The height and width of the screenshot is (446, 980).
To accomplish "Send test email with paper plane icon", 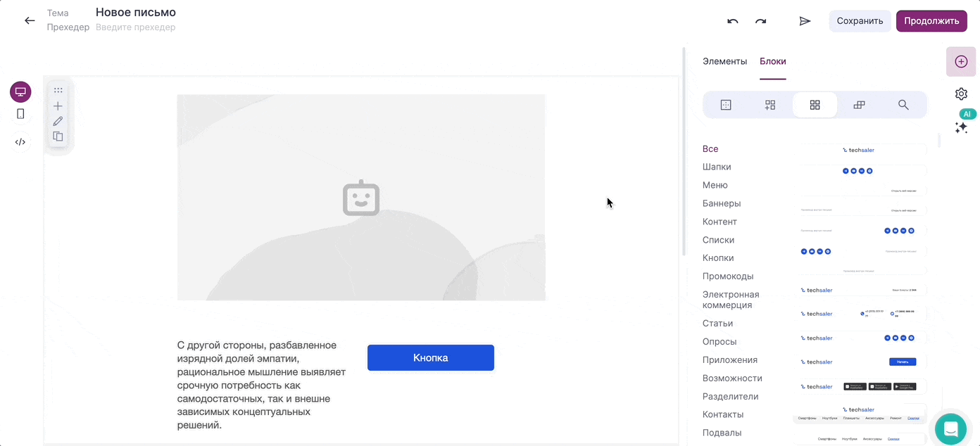I will (x=805, y=21).
